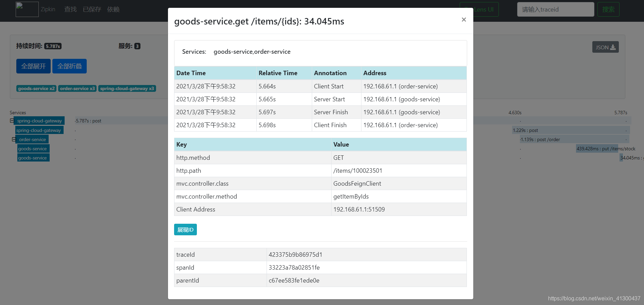Select order-service x3 service tag
The image size is (644, 305).
[x=77, y=88]
